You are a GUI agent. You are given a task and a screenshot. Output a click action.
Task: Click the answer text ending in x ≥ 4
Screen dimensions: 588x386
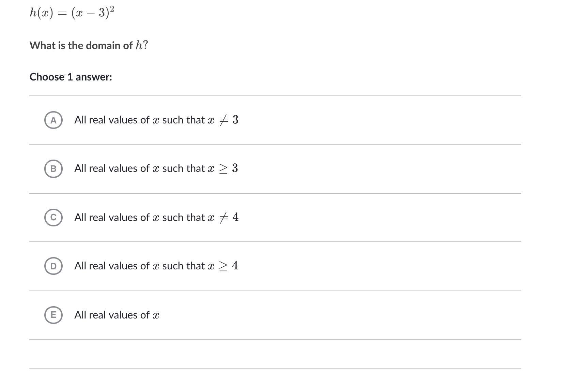(x=156, y=266)
